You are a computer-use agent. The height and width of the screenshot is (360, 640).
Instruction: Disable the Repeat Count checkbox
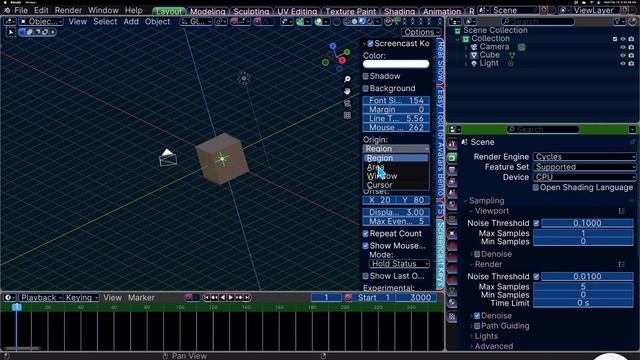click(x=366, y=233)
